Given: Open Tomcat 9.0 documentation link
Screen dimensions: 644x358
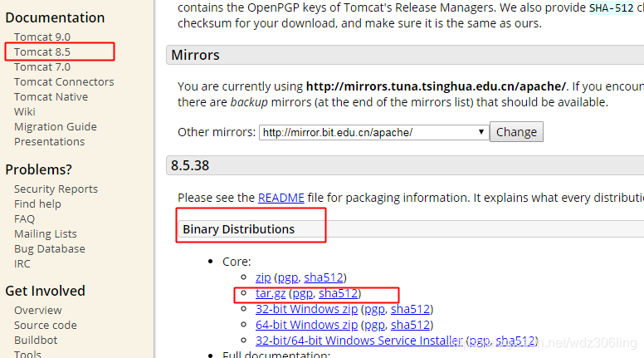Looking at the screenshot, I should click(x=41, y=37).
